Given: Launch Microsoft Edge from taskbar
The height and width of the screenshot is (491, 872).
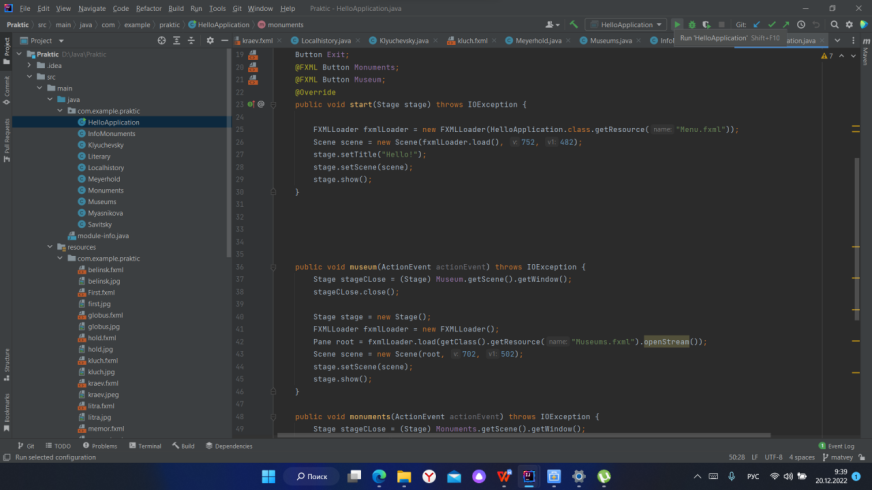Looking at the screenshot, I should click(379, 477).
